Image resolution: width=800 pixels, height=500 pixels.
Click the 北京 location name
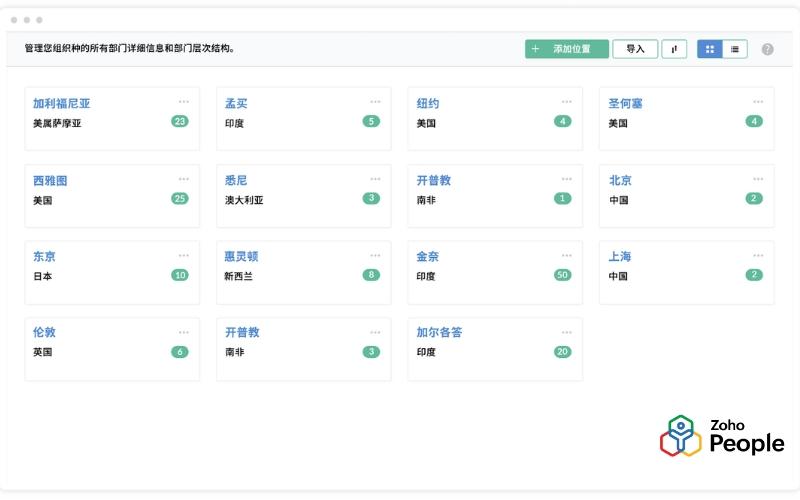pyautogui.click(x=620, y=181)
